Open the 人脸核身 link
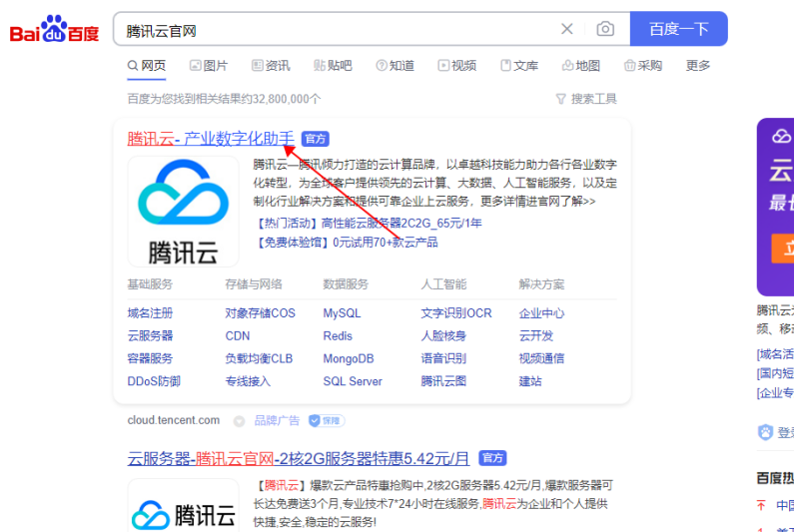This screenshot has width=794, height=532. [443, 336]
